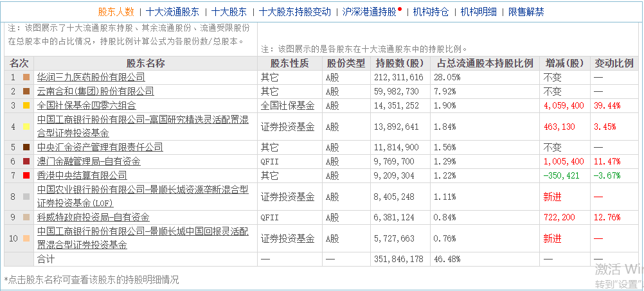Click the 增减(股) column header

(x=565, y=63)
